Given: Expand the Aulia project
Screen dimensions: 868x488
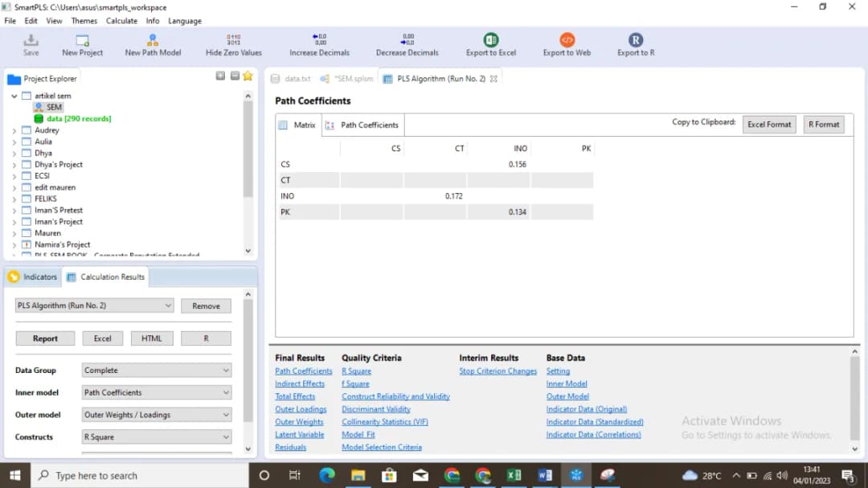Looking at the screenshot, I should pyautogui.click(x=14, y=141).
